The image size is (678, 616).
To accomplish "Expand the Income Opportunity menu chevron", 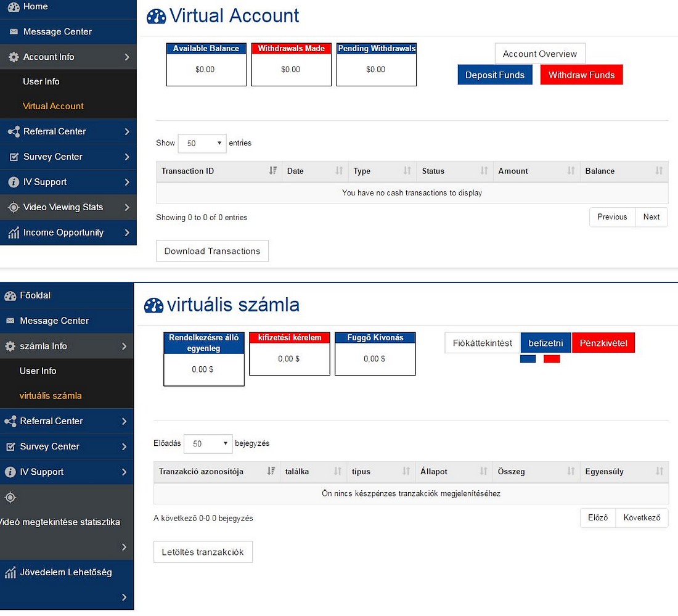I will tap(126, 233).
